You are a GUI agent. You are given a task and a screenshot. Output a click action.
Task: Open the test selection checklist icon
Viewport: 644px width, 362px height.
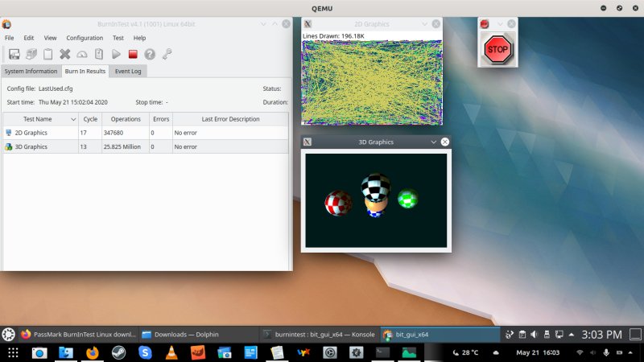pyautogui.click(x=99, y=54)
